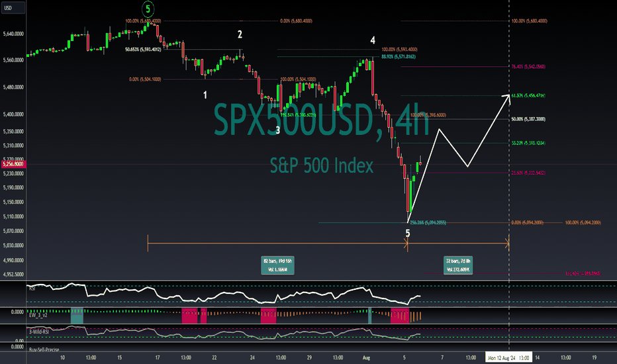Click the 5,480.0000 price axis label
The width and height of the screenshot is (617, 364).
pos(13,87)
